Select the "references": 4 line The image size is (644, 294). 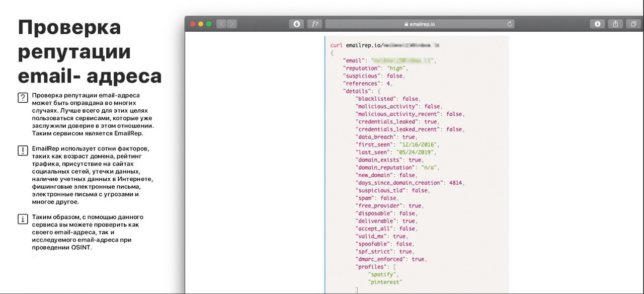[367, 84]
